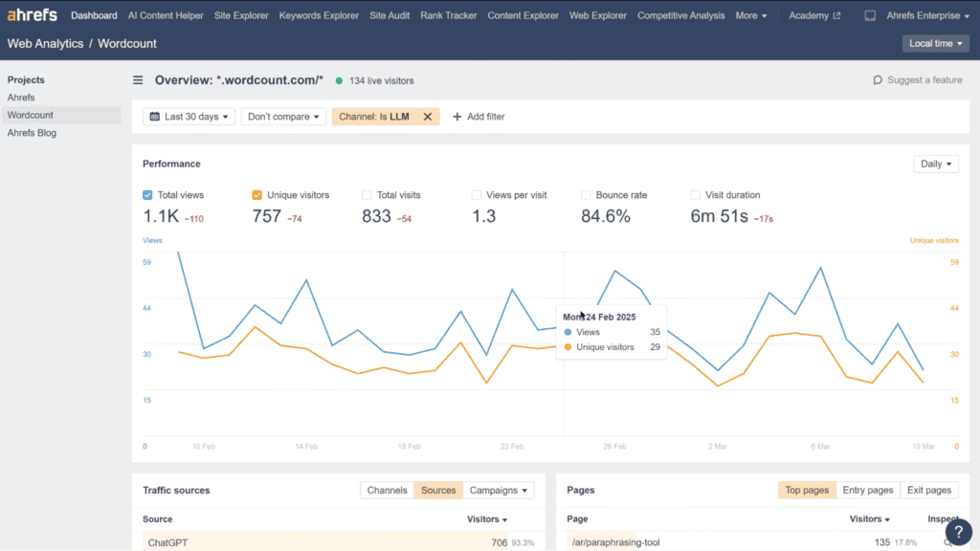Click the /ar/paraphrasing-tool page row
Viewport: 980px width, 551px height.
coord(763,542)
